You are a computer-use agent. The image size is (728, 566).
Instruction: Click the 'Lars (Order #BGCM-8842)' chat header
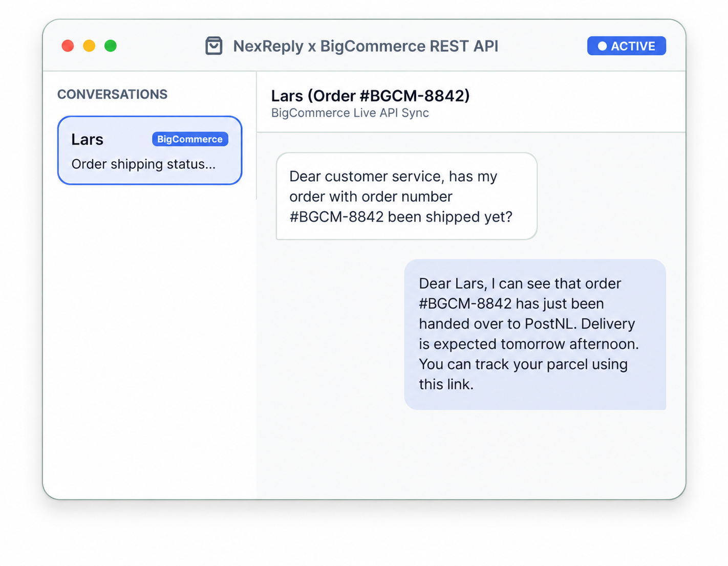370,96
